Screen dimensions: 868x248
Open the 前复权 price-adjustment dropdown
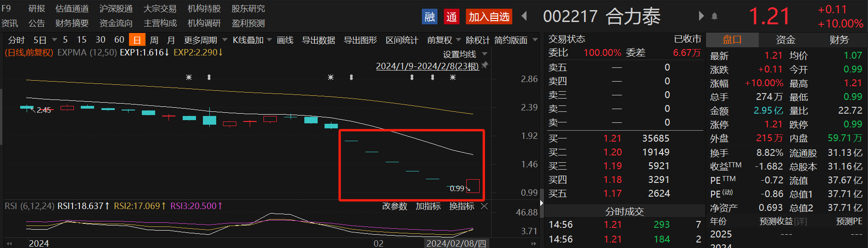tap(458, 40)
